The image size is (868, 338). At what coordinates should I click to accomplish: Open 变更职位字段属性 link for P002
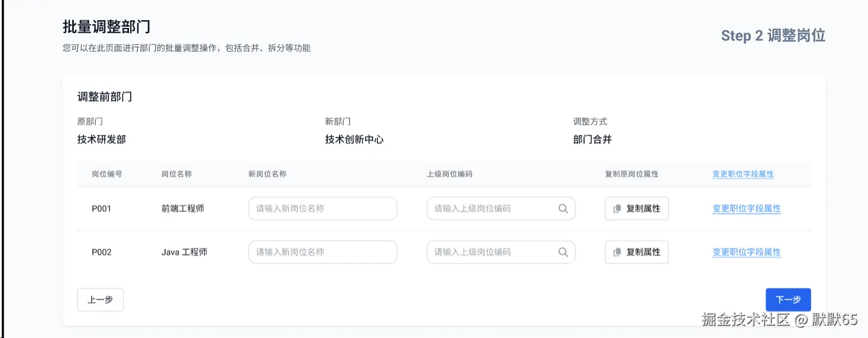(x=746, y=252)
